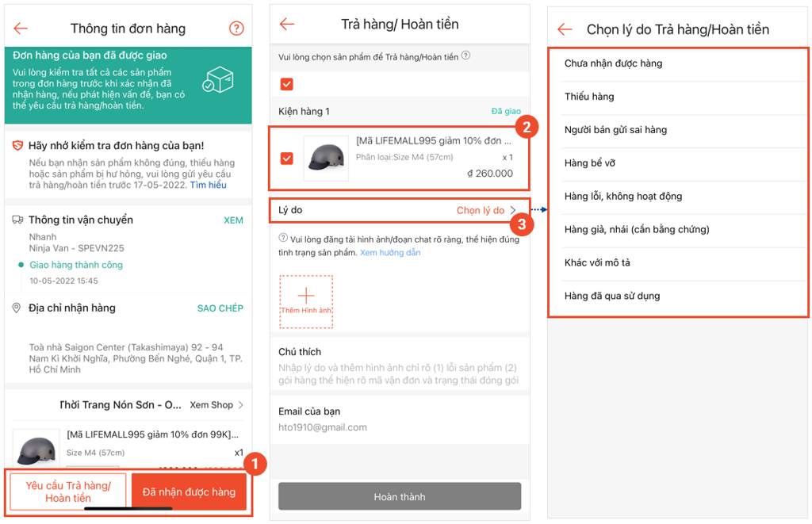This screenshot has height=524, width=812.
Task: Go back from Chọn lý do screen
Action: coord(565,29)
